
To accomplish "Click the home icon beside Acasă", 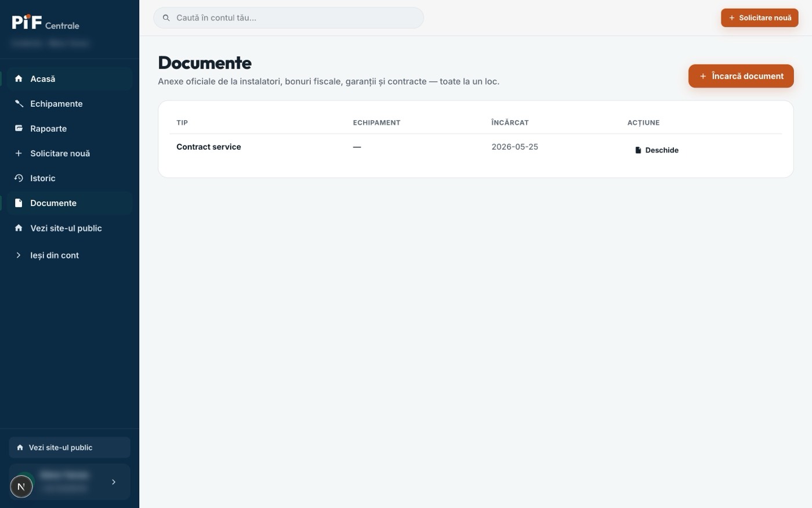I will pos(19,78).
